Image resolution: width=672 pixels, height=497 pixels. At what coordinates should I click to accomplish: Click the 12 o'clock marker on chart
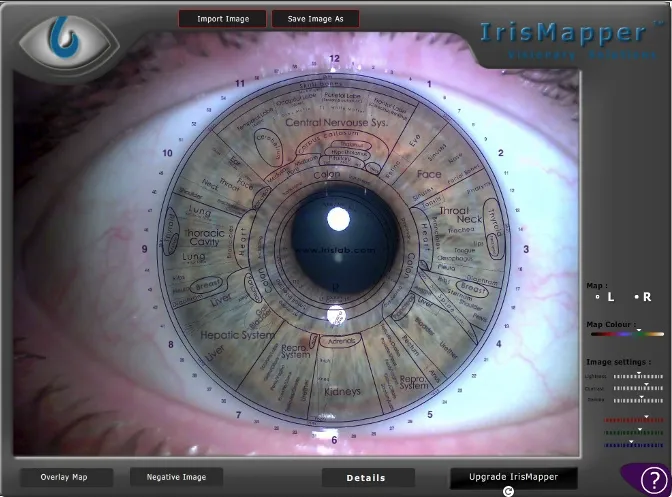[334, 58]
